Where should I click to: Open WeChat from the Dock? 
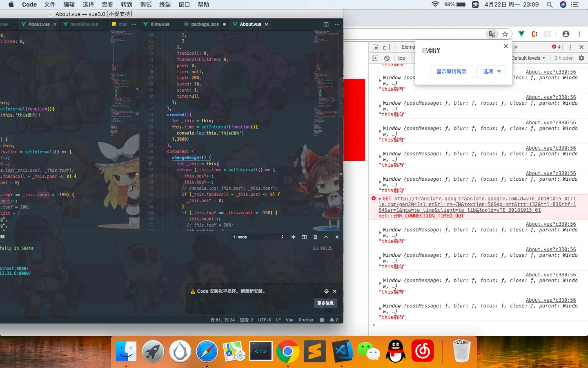(x=369, y=351)
